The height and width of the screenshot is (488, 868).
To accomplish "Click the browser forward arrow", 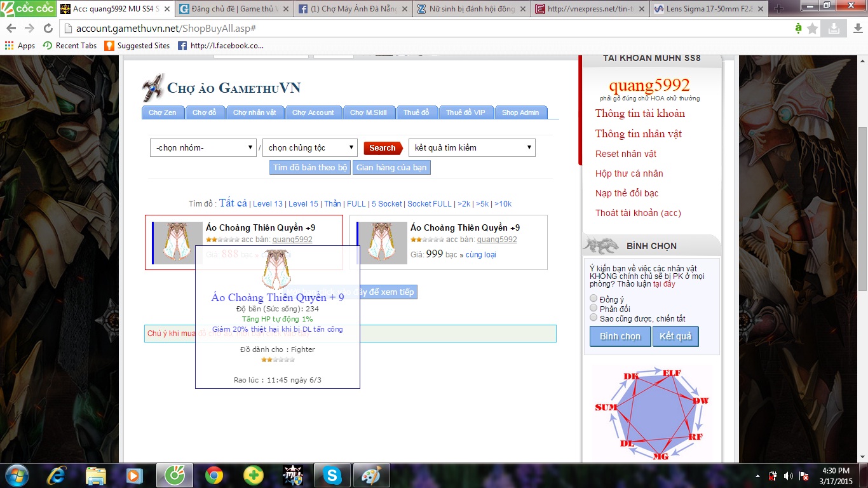I will click(x=29, y=29).
